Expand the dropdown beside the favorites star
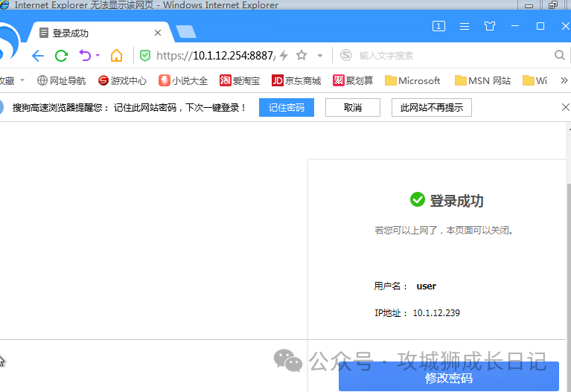Screen dimensions: 571x392 [x=320, y=56]
